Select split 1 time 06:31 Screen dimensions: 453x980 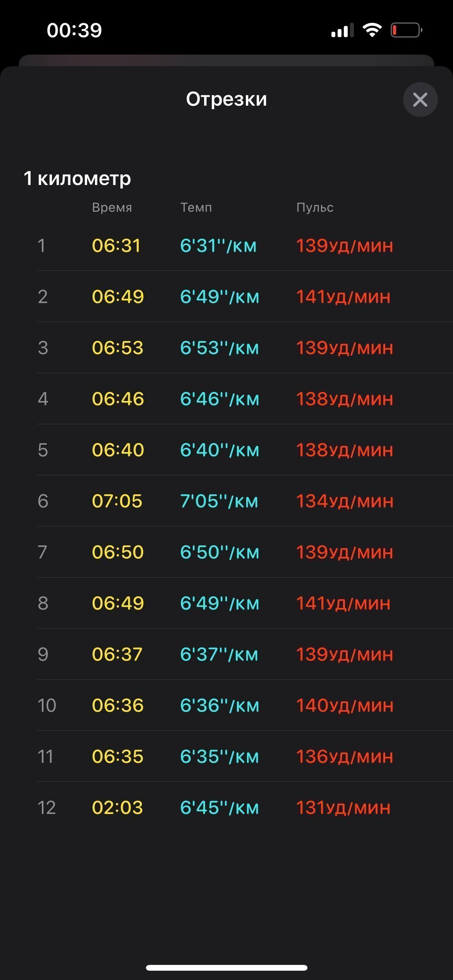(x=116, y=245)
